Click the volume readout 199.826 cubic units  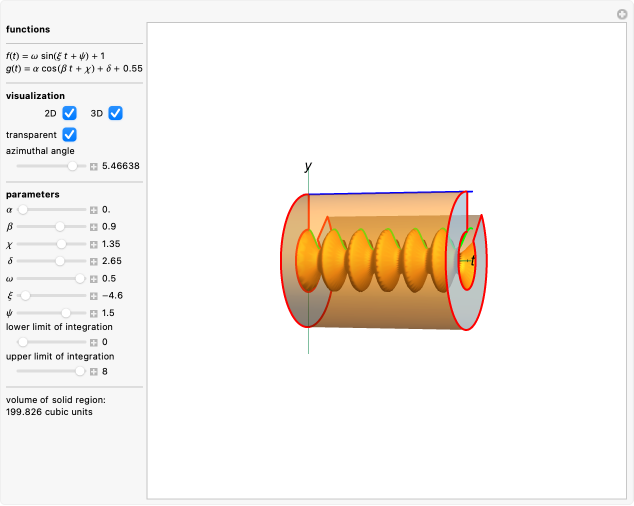(49, 412)
